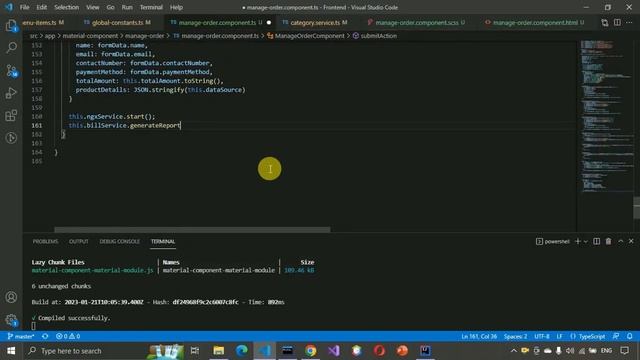The image size is (640, 360).
Task: Open notifications bell in status bar
Action: coord(629,336)
